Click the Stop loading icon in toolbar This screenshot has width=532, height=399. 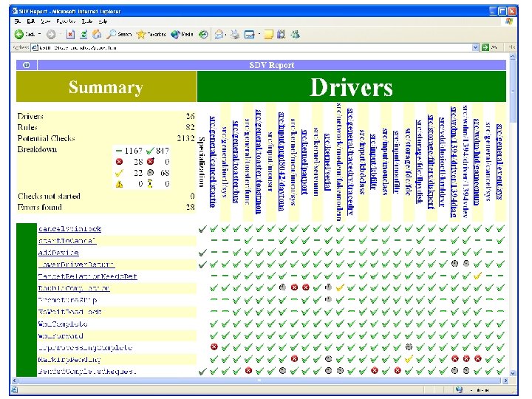click(70, 34)
